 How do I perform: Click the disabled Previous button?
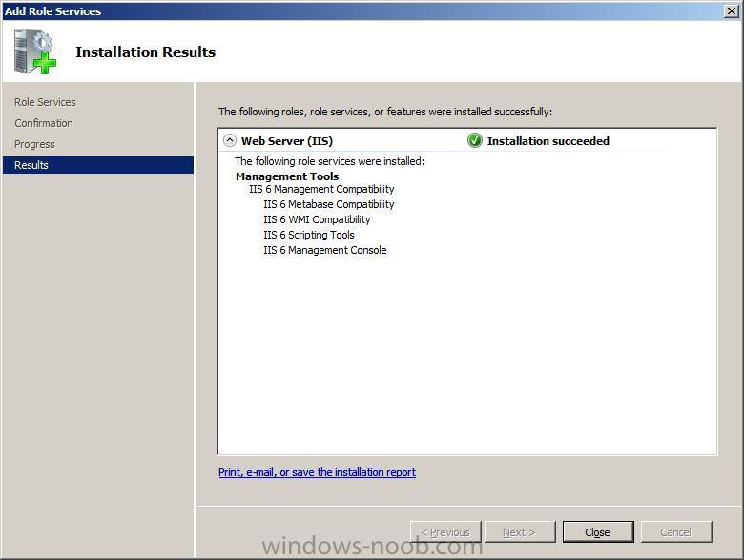click(445, 532)
